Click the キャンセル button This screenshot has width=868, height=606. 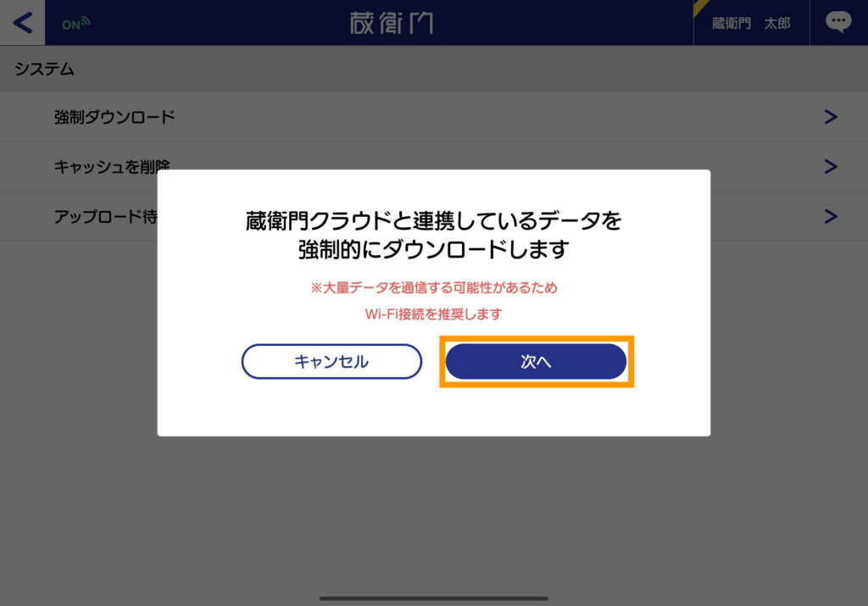click(331, 361)
